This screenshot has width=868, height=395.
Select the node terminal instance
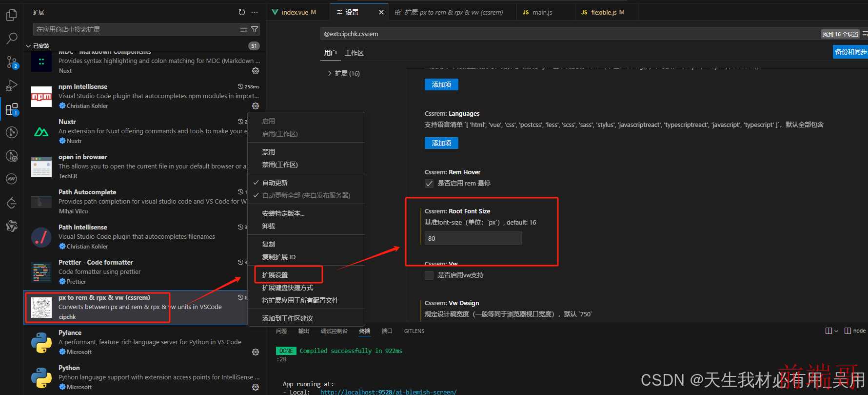(855, 331)
